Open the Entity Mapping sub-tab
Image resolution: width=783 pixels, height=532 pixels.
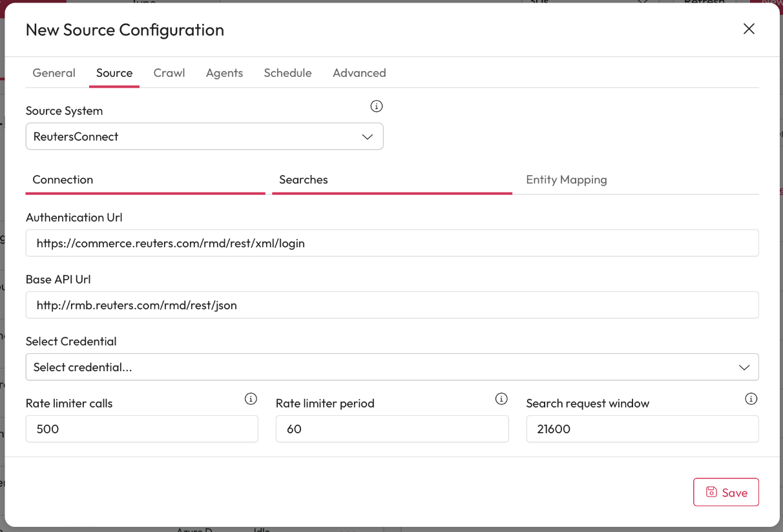[x=566, y=179]
